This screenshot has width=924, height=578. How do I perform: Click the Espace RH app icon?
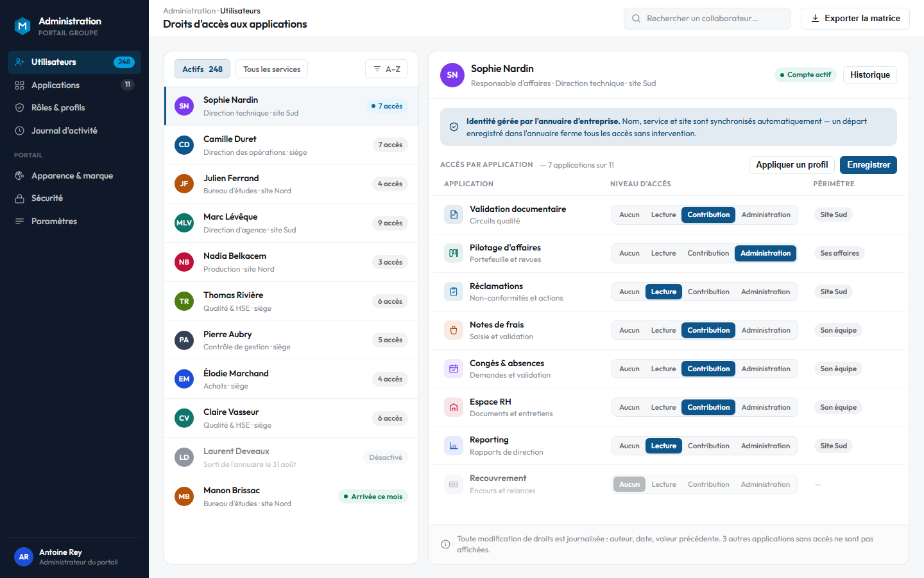[454, 407]
